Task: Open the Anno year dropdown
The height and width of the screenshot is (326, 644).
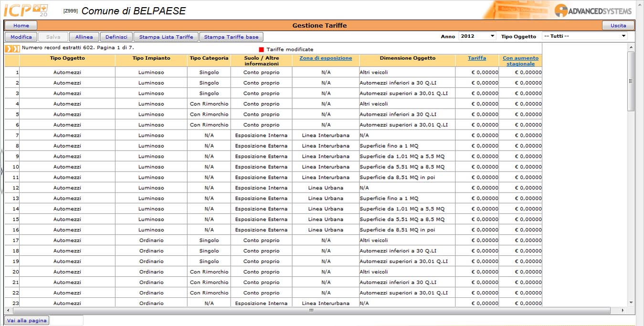Action: [477, 36]
